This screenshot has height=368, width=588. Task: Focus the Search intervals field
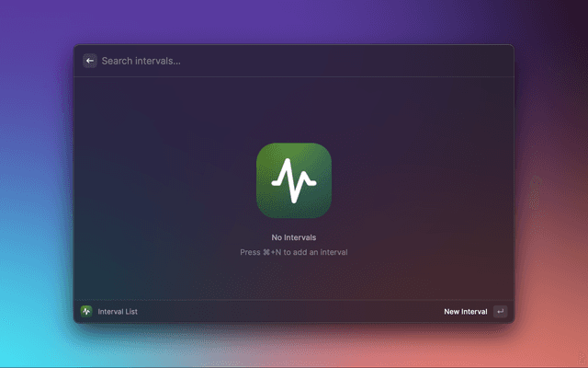[276, 61]
